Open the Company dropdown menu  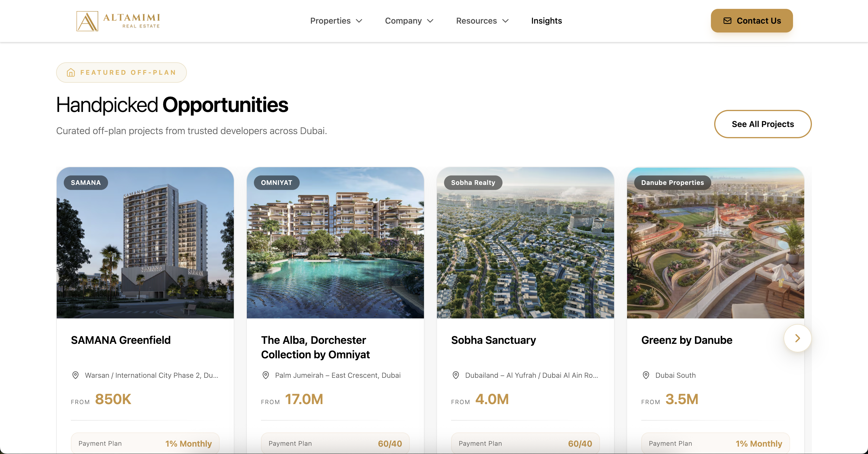pos(409,21)
